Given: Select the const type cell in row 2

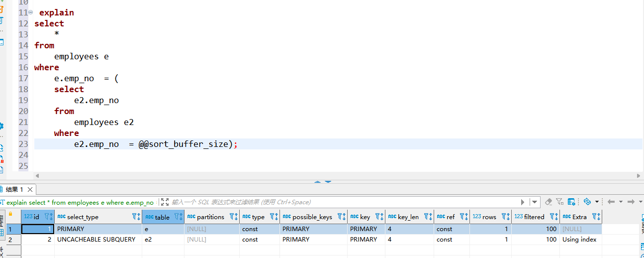Looking at the screenshot, I should 260,240.
